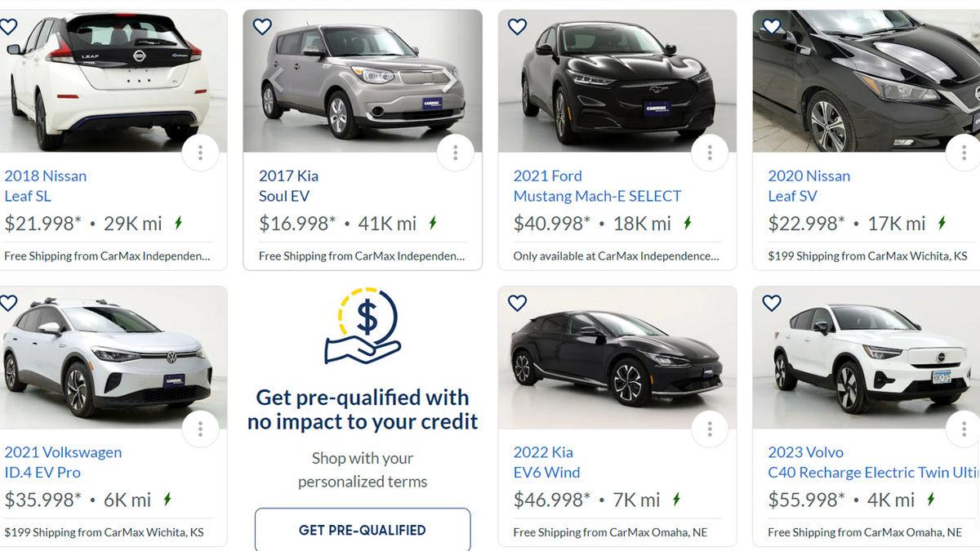Favorite the 2018 Nissan Leaf SL

click(9, 26)
